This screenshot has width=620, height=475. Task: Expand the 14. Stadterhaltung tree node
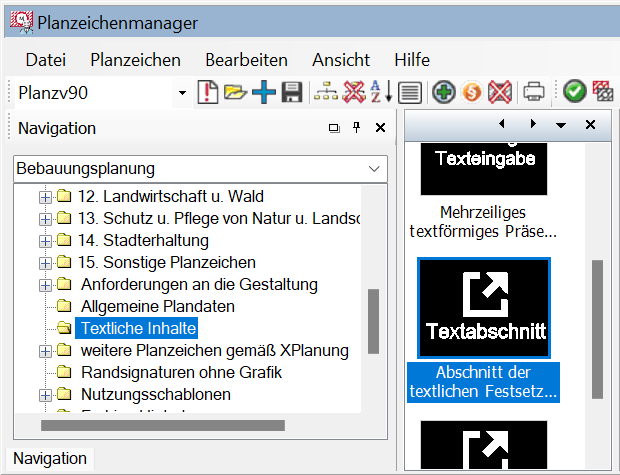45,240
